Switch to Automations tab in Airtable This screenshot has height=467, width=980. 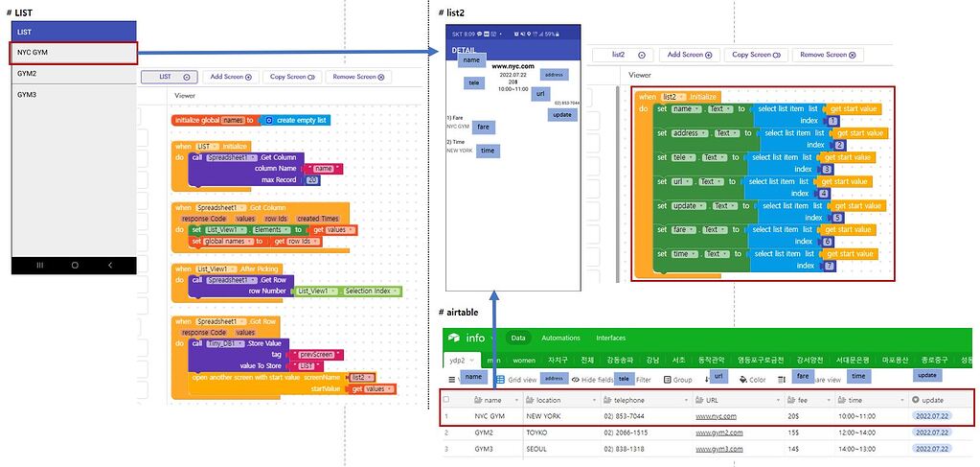(x=560, y=339)
